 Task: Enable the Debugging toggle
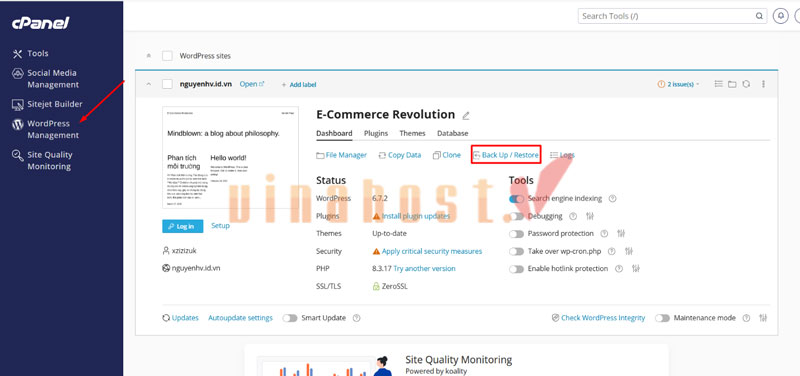516,216
